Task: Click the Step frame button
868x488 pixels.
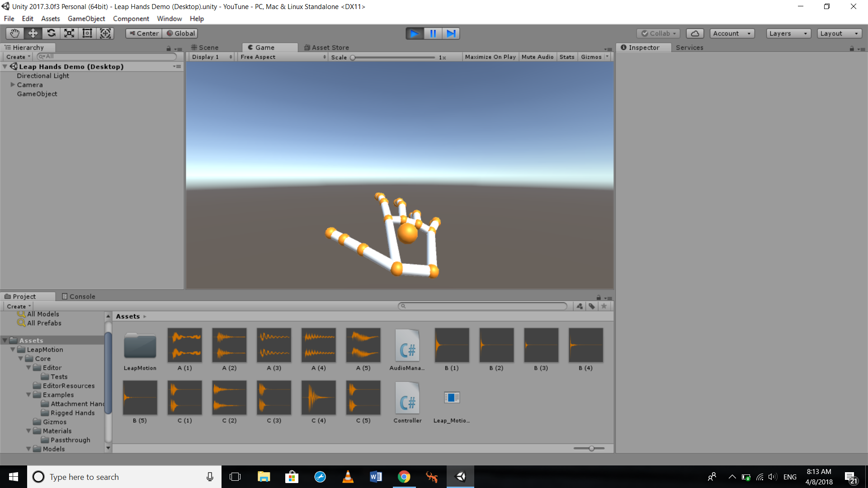Action: point(451,33)
